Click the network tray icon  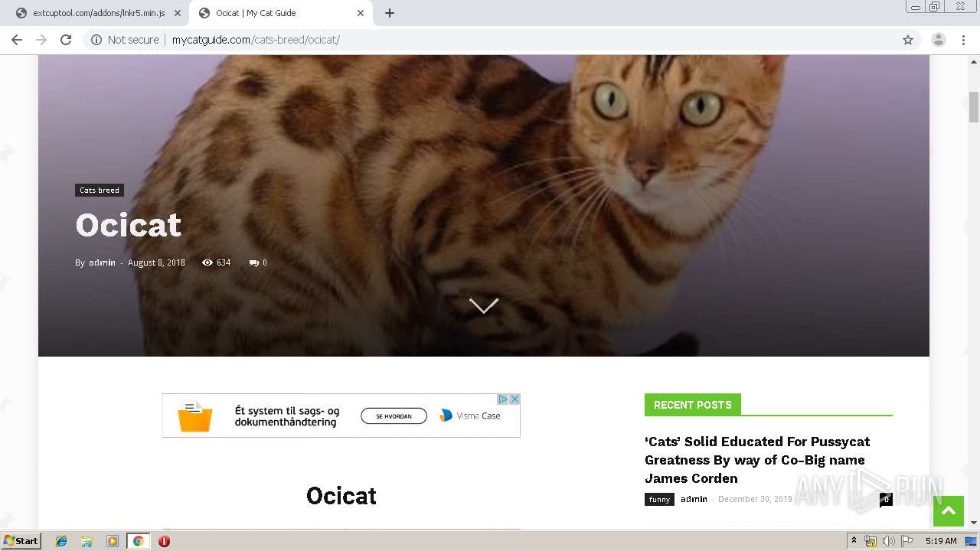(871, 541)
